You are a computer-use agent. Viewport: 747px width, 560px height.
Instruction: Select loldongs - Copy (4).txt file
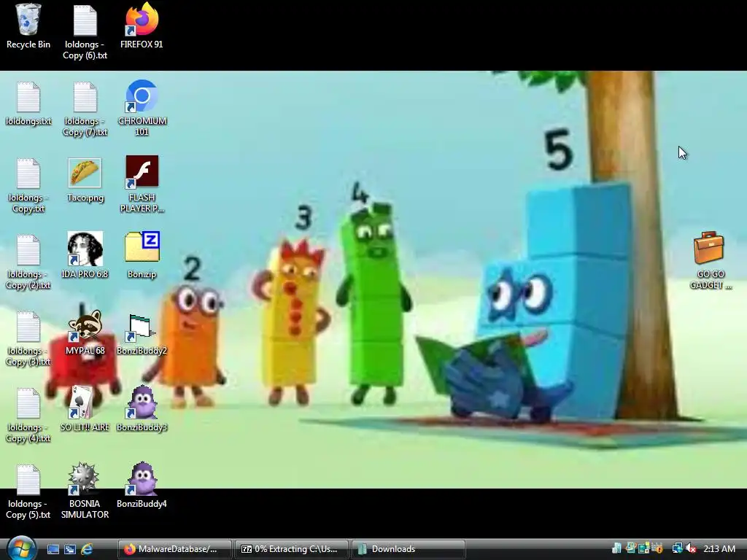(28, 415)
